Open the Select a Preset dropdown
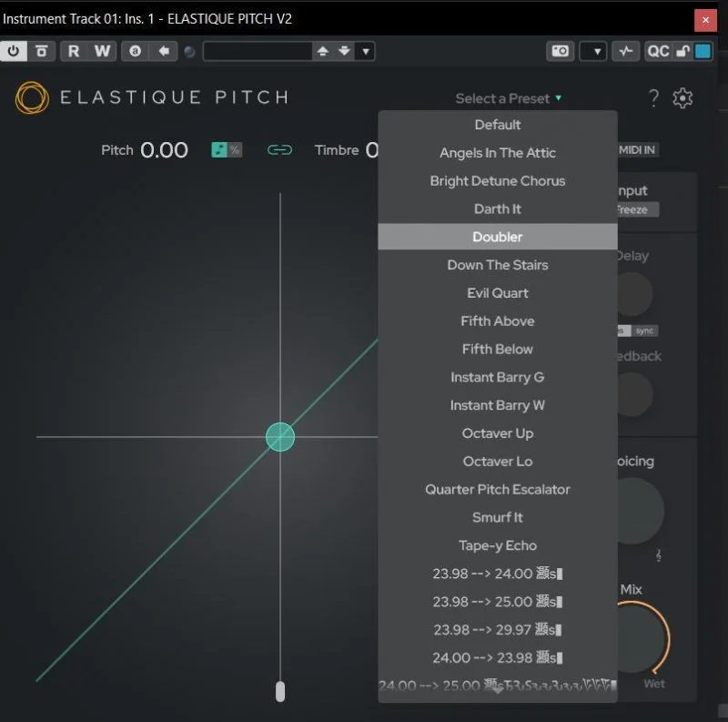Viewport: 728px width, 722px height. [509, 98]
